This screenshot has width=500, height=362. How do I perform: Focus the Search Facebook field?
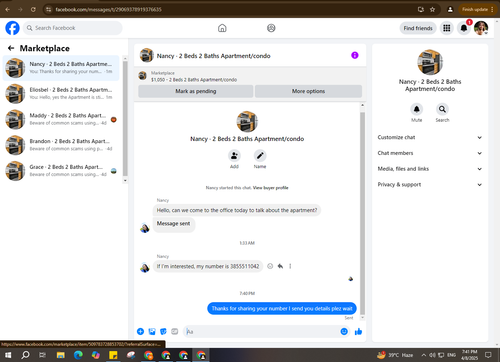tap(73, 28)
